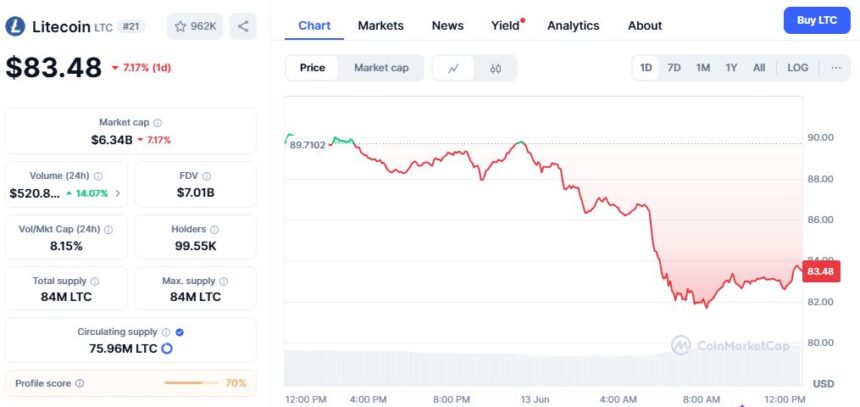Switch to the Analytics tab
This screenshot has width=860, height=407.
pyautogui.click(x=573, y=25)
